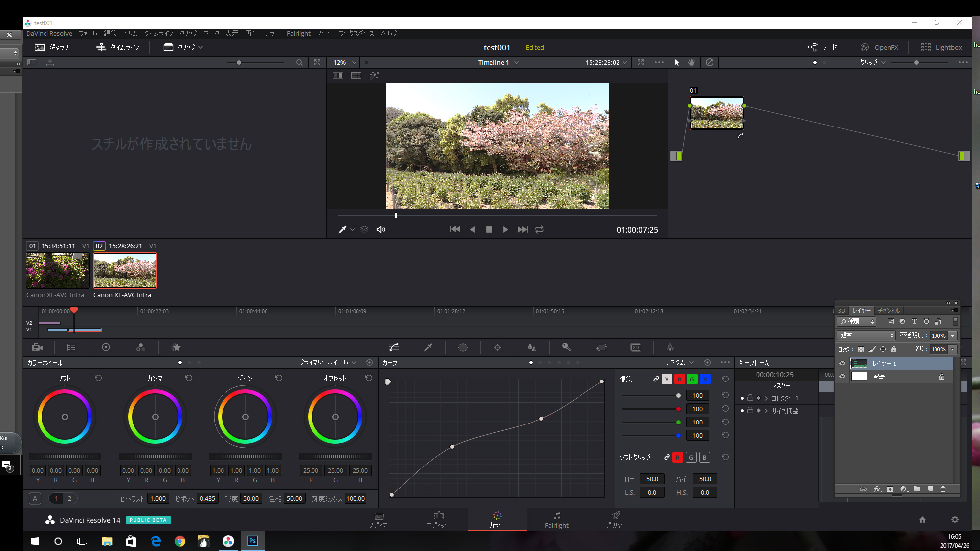Image resolution: width=980 pixels, height=551 pixels.
Task: Open the Tracker palette icon
Action: click(497, 347)
